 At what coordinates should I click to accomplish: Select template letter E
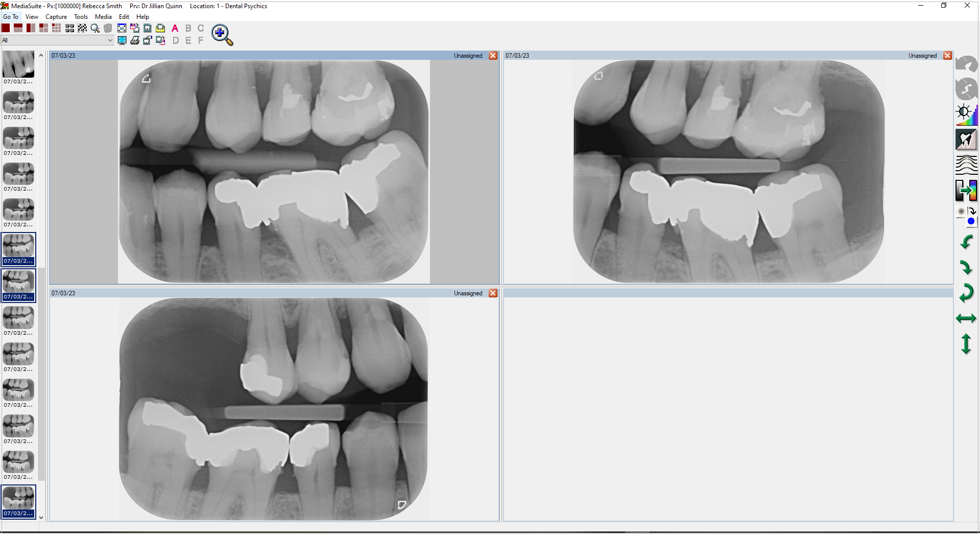coord(188,40)
